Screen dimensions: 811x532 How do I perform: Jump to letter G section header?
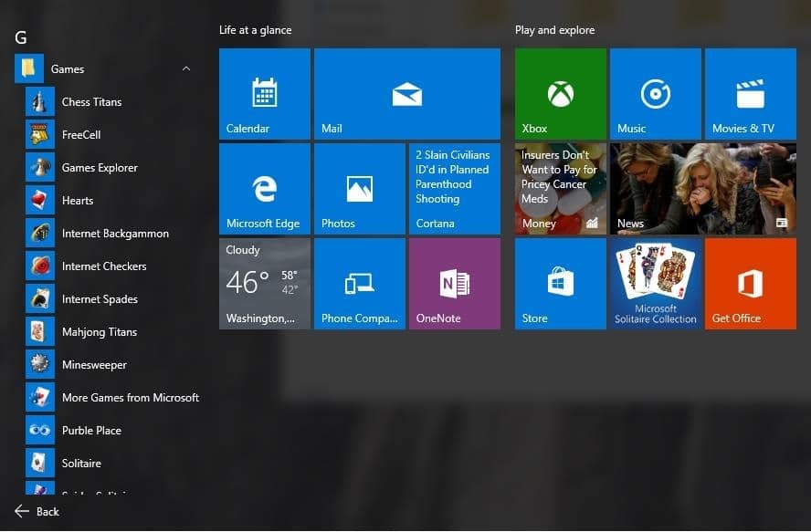point(21,37)
